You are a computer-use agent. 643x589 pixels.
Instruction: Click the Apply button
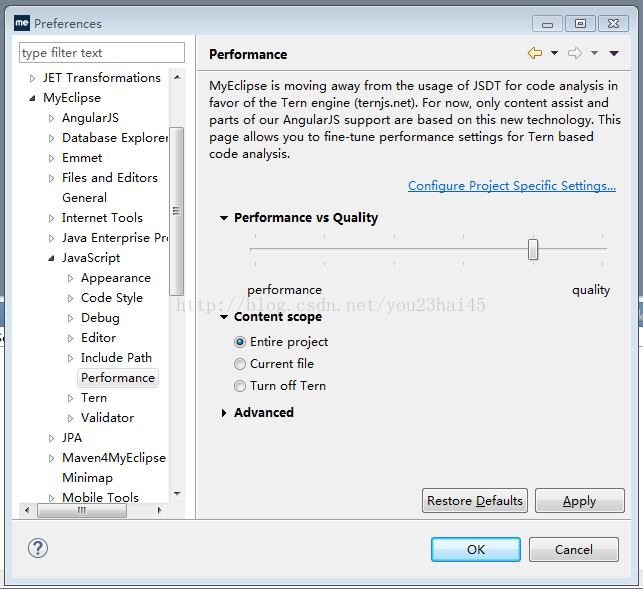click(x=579, y=500)
